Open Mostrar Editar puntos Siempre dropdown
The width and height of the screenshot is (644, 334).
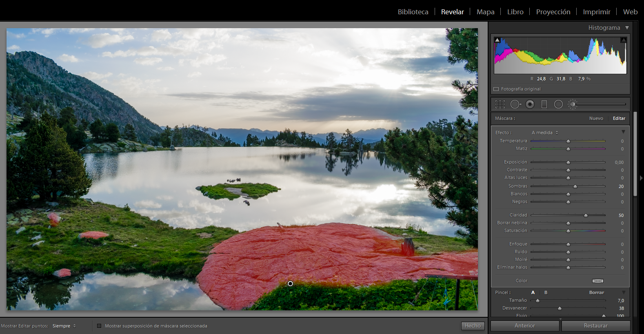click(x=64, y=326)
